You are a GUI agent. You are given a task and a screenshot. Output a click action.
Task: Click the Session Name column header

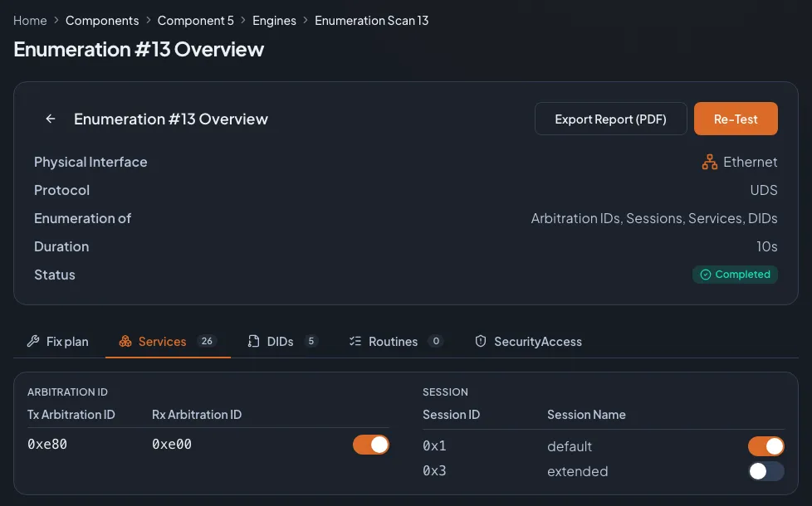[x=586, y=415]
